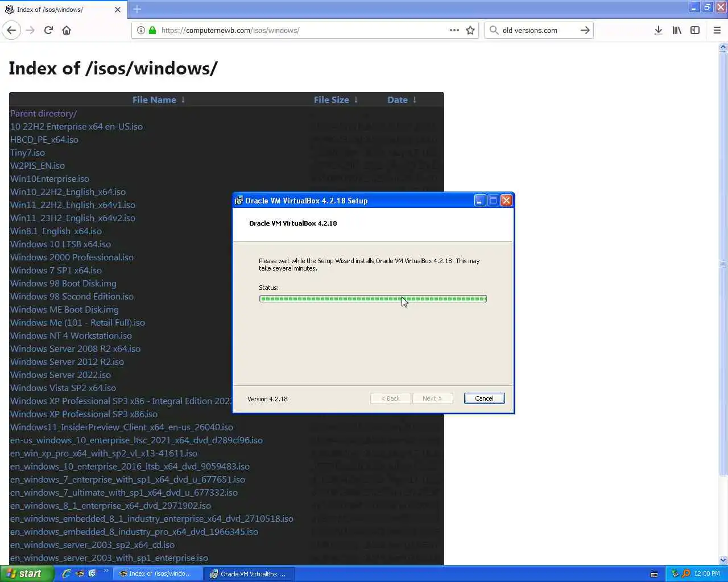
Task: Click the File Name column header
Action: 154,99
